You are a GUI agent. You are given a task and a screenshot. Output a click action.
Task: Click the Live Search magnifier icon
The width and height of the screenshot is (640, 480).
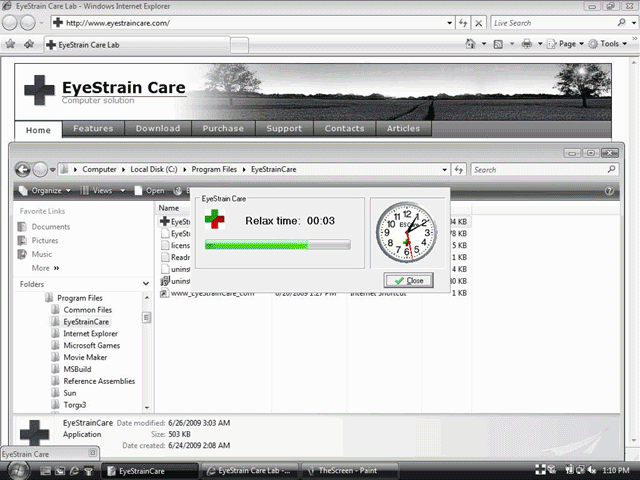point(621,23)
